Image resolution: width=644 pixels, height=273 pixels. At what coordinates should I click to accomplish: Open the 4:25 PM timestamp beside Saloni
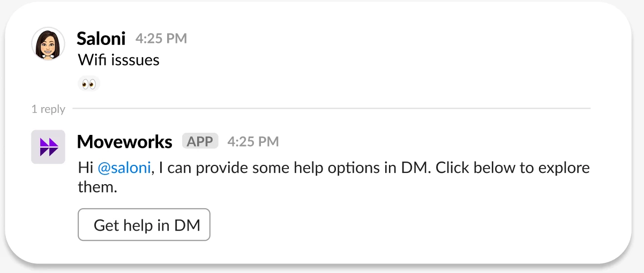click(x=161, y=39)
